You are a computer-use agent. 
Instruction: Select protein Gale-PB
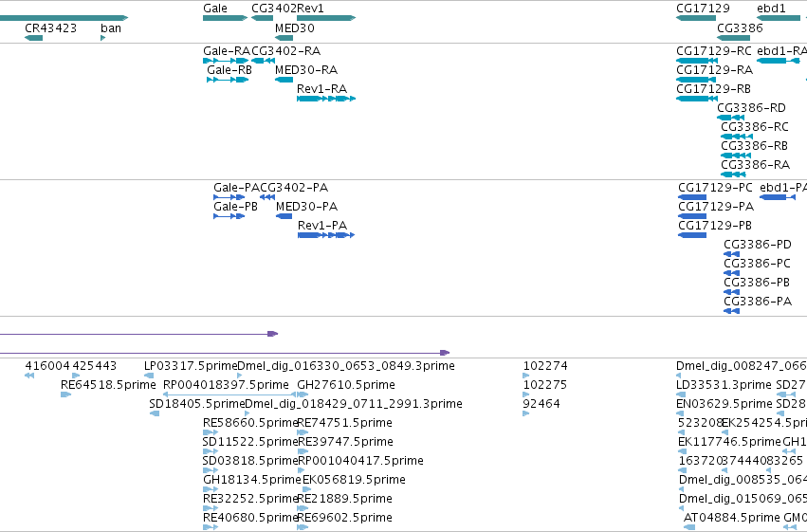click(x=229, y=216)
